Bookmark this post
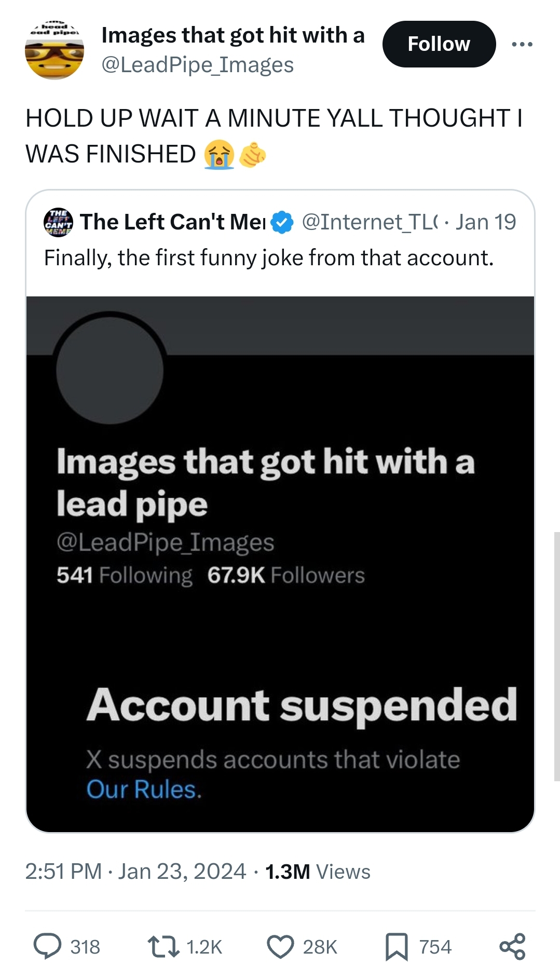 click(x=397, y=946)
